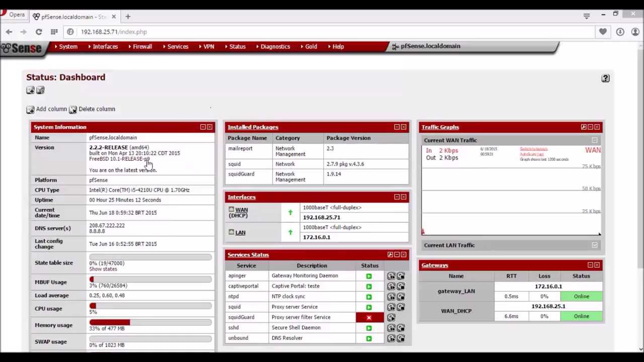Open Opera downloads icon
The image size is (644, 362).
click(620, 32)
